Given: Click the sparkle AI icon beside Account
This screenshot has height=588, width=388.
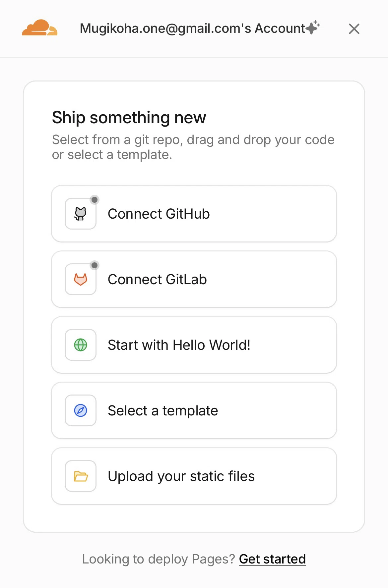Looking at the screenshot, I should (x=313, y=27).
